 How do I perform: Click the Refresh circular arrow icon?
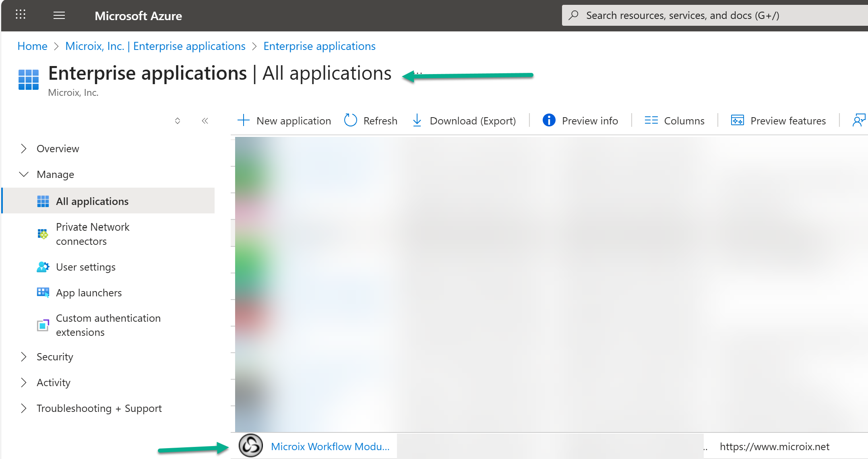click(350, 120)
